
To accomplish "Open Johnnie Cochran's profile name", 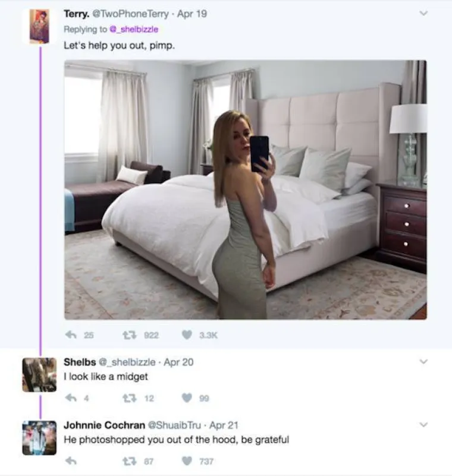I will (x=99, y=425).
